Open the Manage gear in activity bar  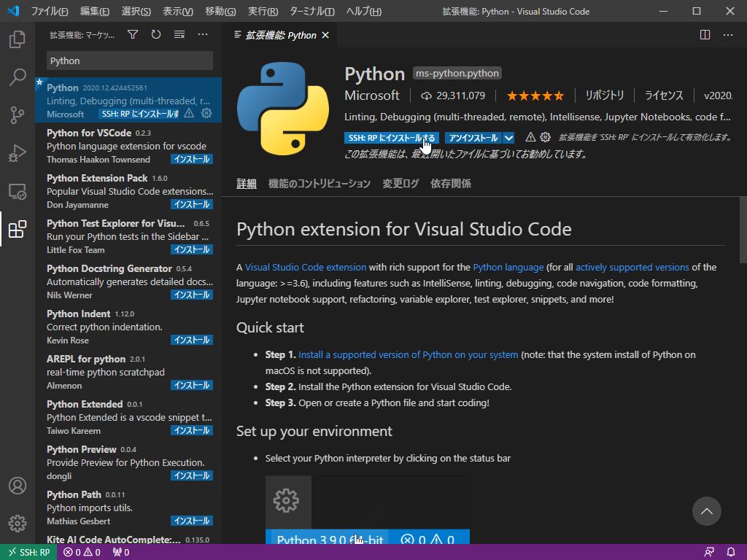pos(18,524)
